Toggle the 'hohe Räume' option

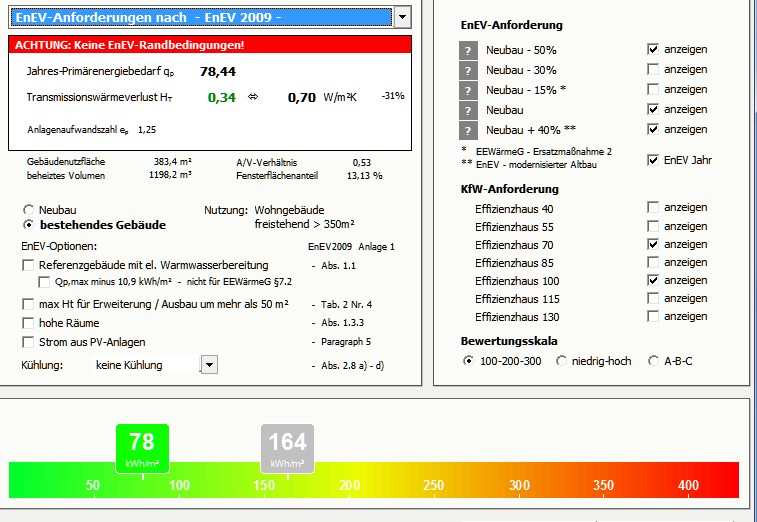[x=28, y=323]
